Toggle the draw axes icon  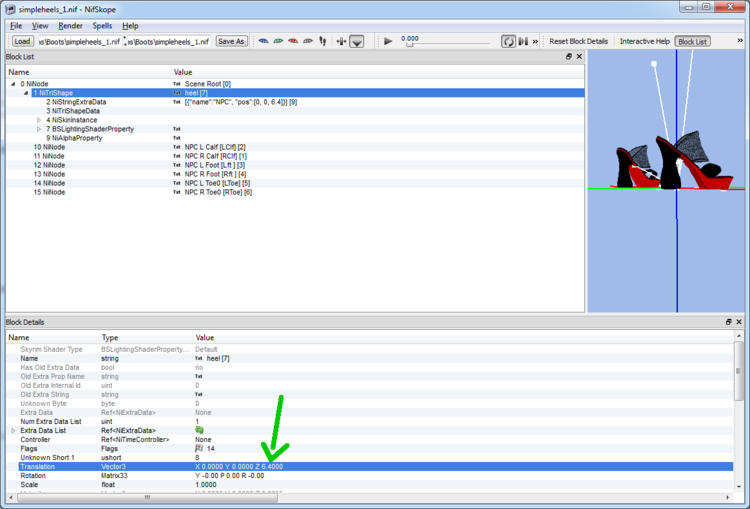341,42
